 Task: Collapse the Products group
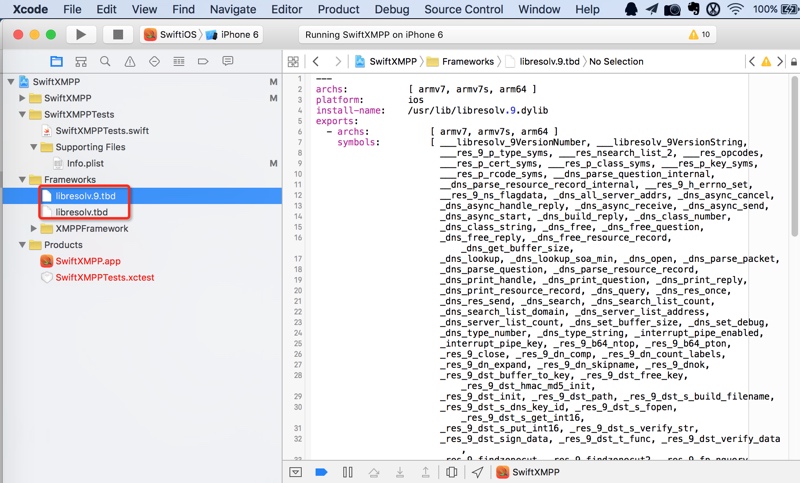tap(22, 245)
